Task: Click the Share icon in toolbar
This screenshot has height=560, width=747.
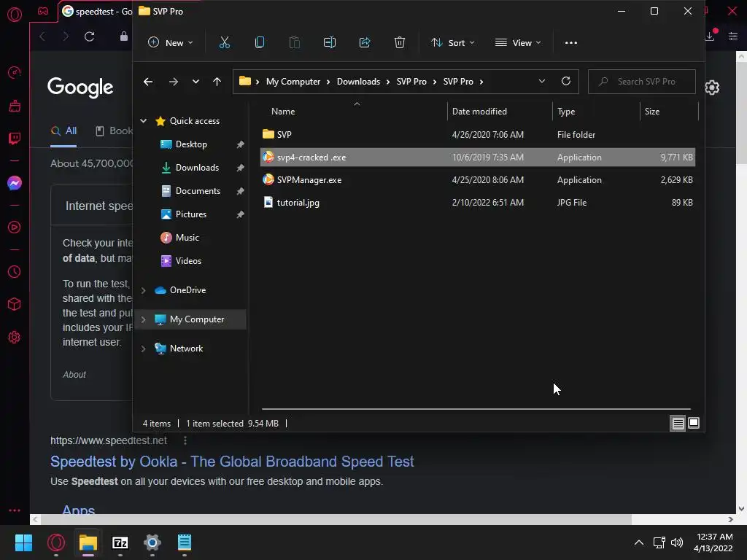Action: [365, 43]
